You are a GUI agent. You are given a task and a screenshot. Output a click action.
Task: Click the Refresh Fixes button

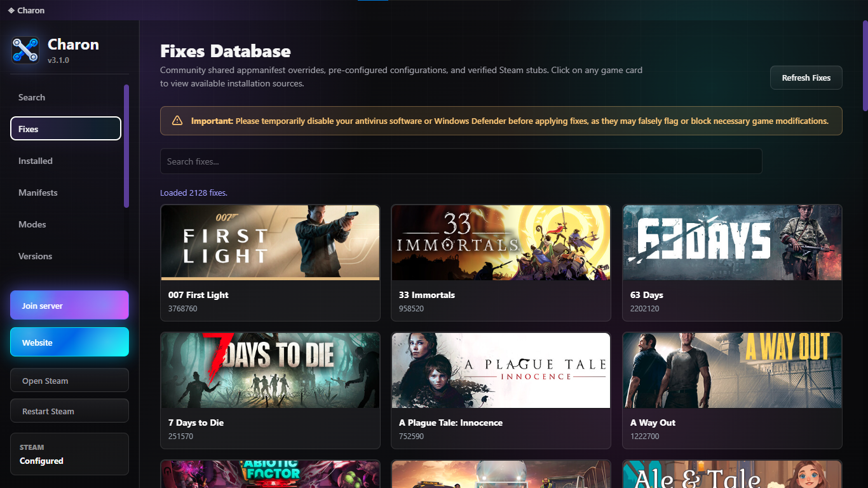[x=806, y=78]
